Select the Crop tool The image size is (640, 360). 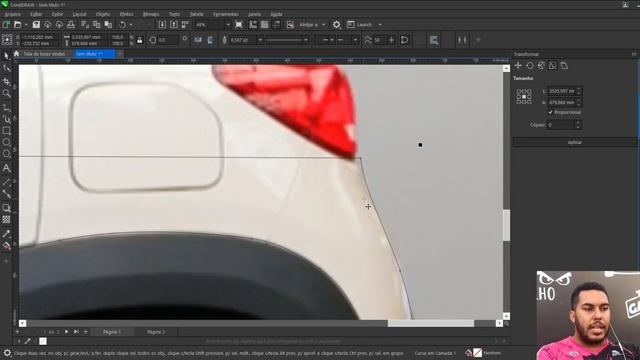[x=6, y=81]
